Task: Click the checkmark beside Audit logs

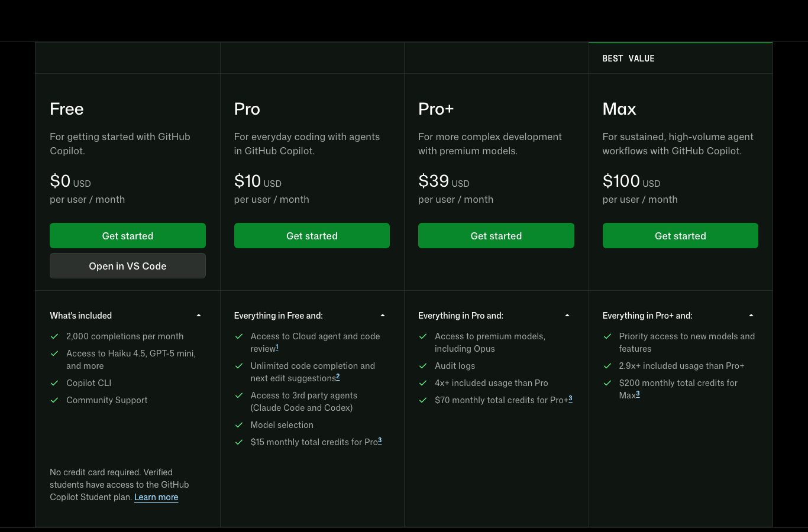Action: [423, 366]
